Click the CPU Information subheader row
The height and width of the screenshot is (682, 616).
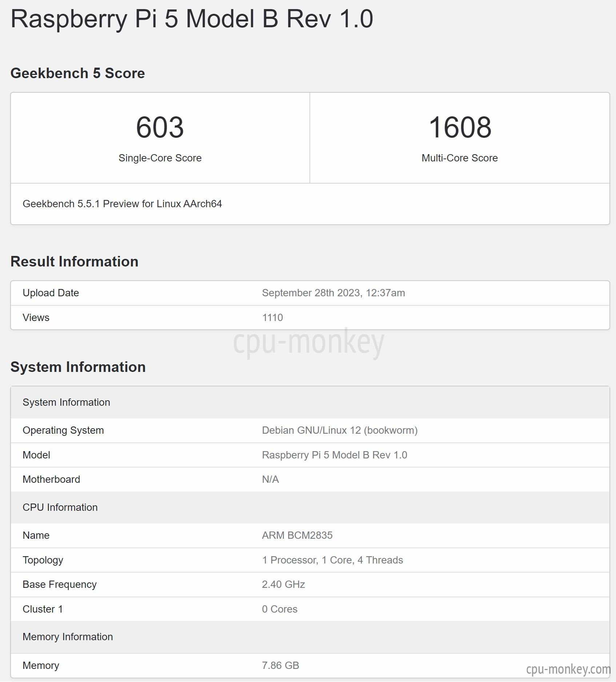click(x=310, y=508)
